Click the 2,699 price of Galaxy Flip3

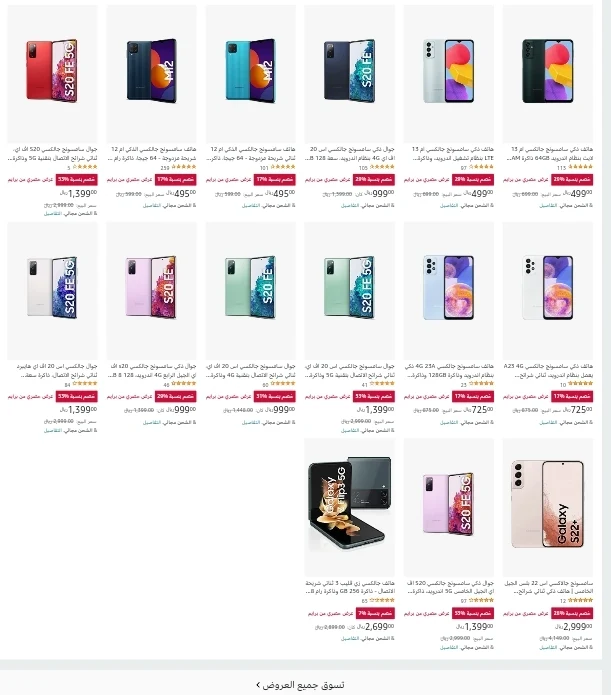point(376,626)
